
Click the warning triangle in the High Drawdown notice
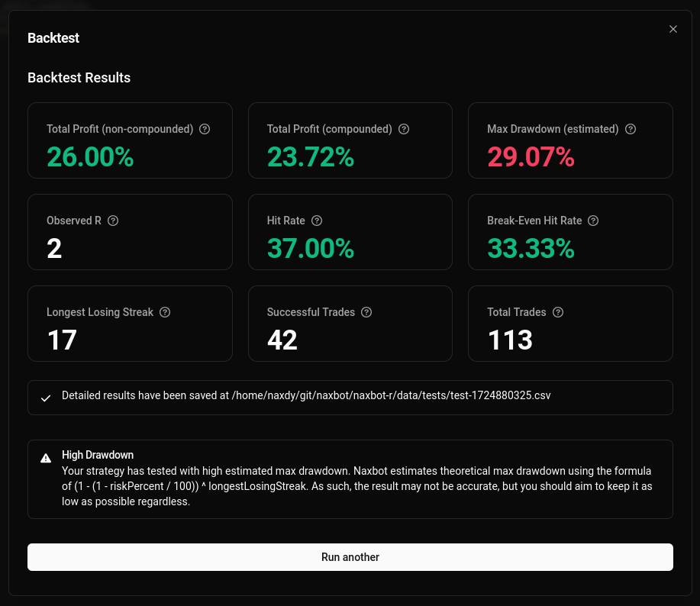[46, 457]
